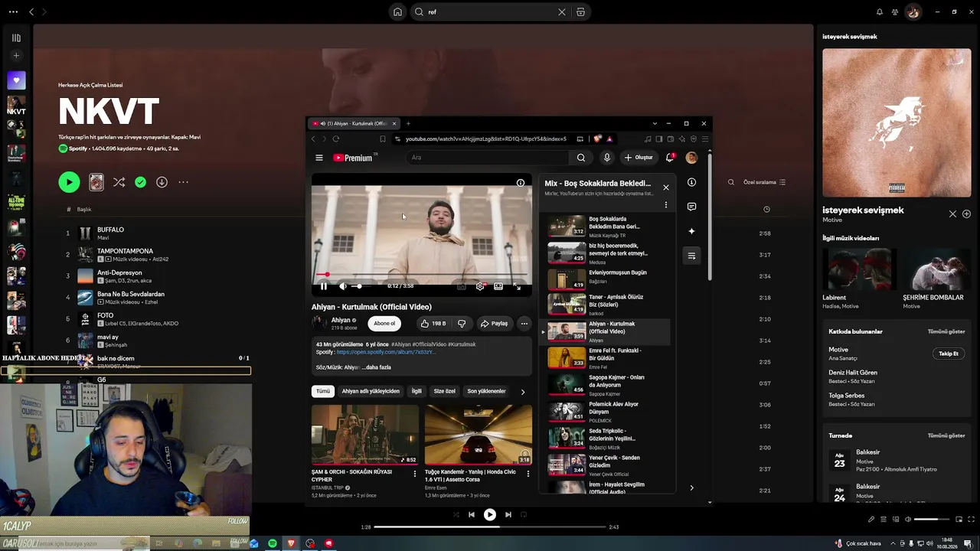Play the NKVT playlist in Spotify

(x=69, y=182)
